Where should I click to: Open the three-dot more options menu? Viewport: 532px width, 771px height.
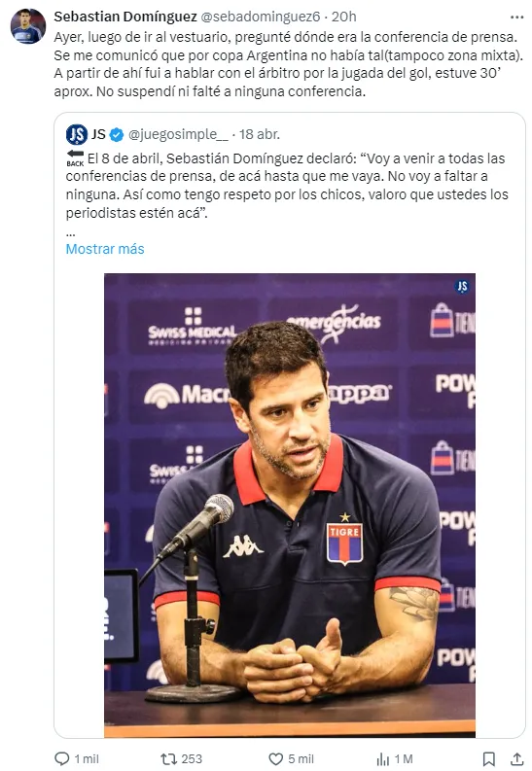[516, 18]
